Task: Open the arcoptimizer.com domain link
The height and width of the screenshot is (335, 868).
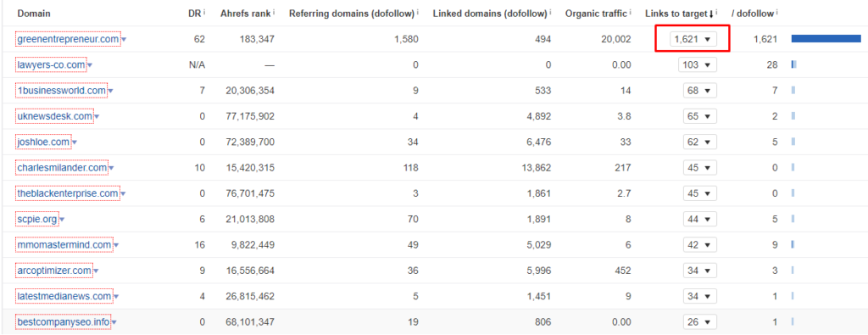Action: click(54, 271)
